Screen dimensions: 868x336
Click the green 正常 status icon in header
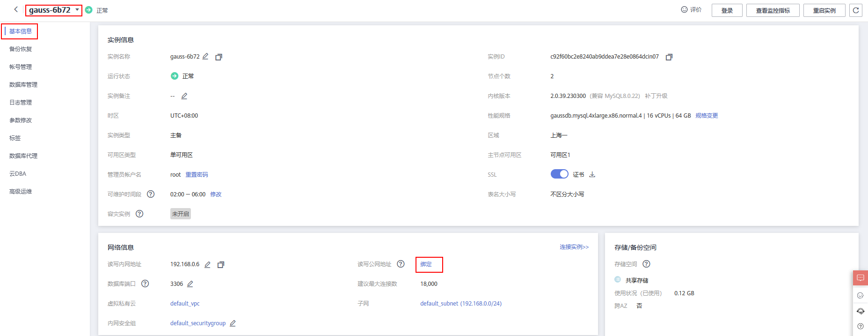pos(89,10)
